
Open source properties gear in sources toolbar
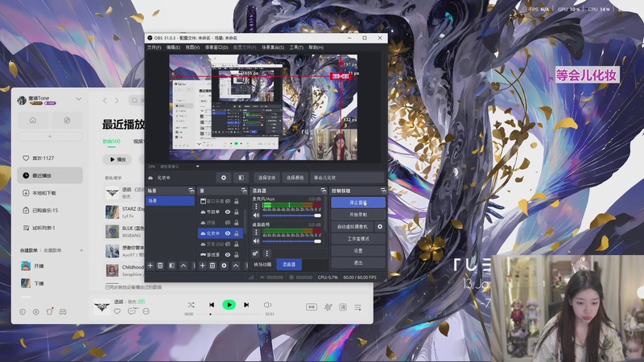click(x=224, y=265)
